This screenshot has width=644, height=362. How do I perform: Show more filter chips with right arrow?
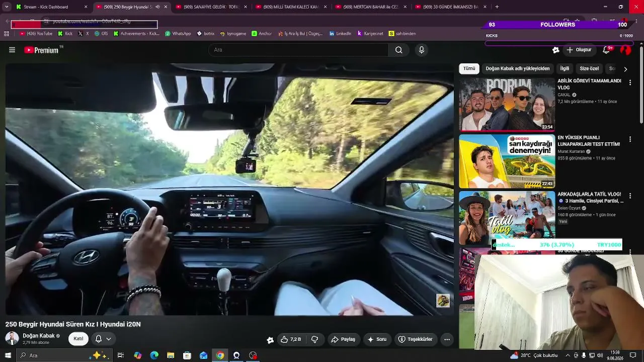coord(625,69)
